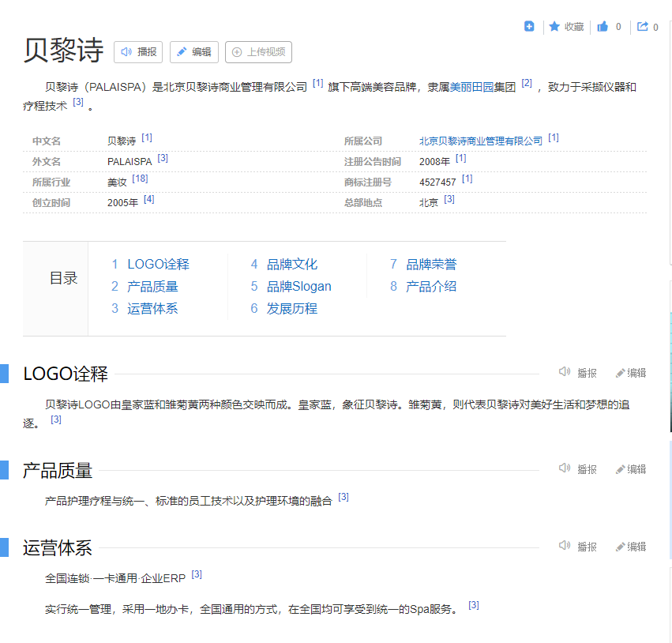Click reference [3] after 护理环境的融合
Screen dimensions: 672x643
pos(344,497)
